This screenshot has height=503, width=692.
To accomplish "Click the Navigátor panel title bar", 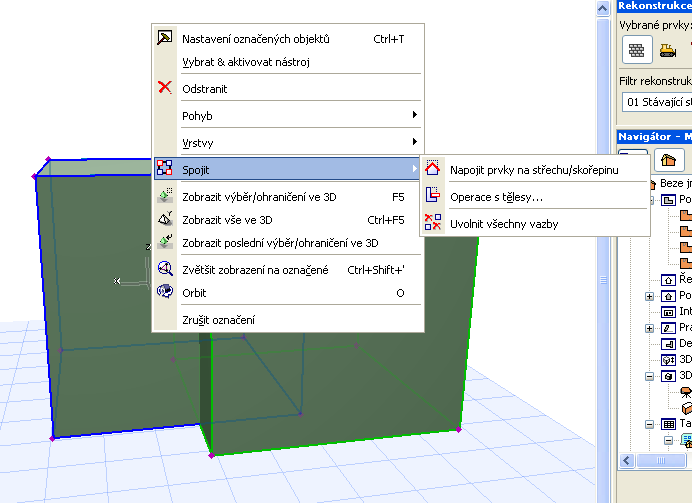I will click(x=654, y=137).
